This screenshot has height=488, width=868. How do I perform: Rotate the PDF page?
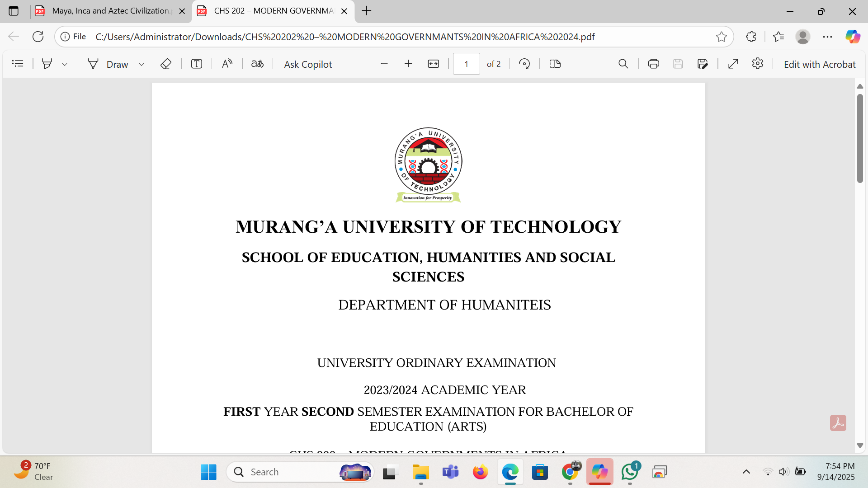coord(524,64)
